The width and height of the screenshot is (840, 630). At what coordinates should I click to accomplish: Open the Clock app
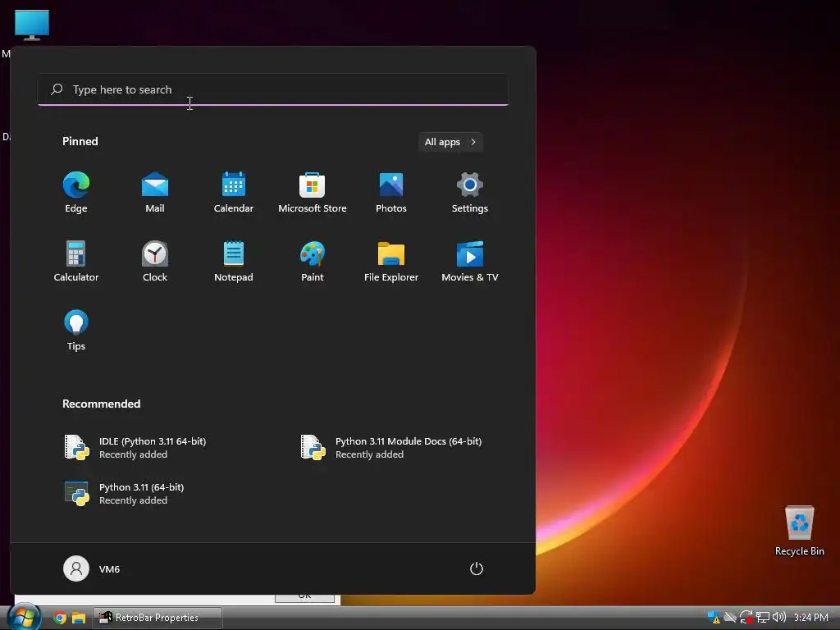pyautogui.click(x=155, y=262)
